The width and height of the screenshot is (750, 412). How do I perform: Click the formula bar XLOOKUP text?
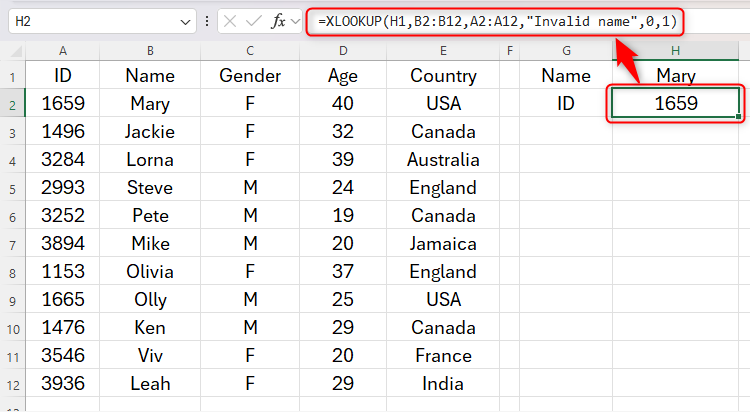pyautogui.click(x=497, y=22)
